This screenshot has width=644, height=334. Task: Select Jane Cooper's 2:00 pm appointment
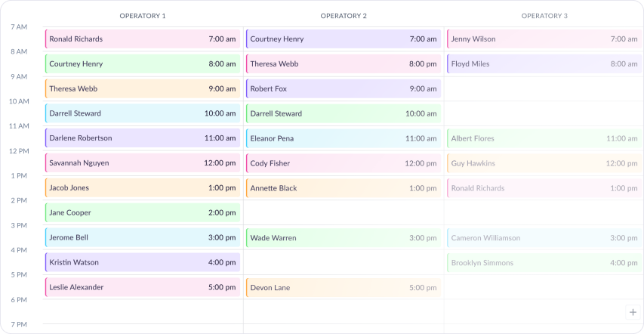(142, 213)
